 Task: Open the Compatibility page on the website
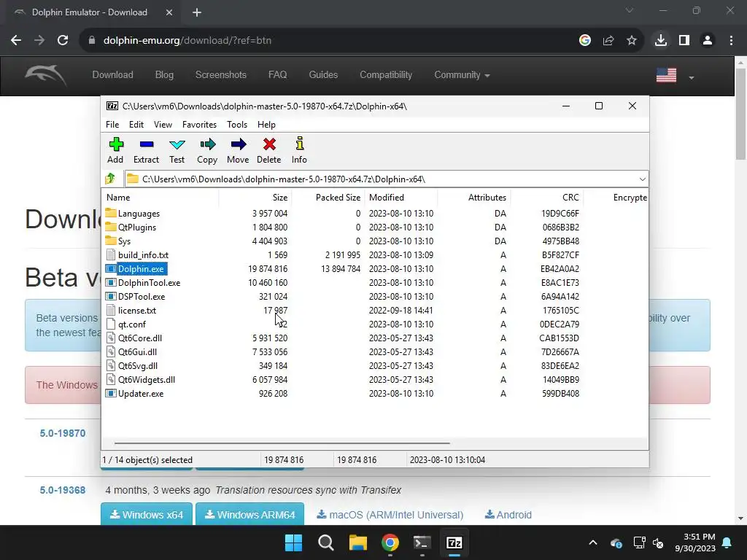(x=386, y=75)
